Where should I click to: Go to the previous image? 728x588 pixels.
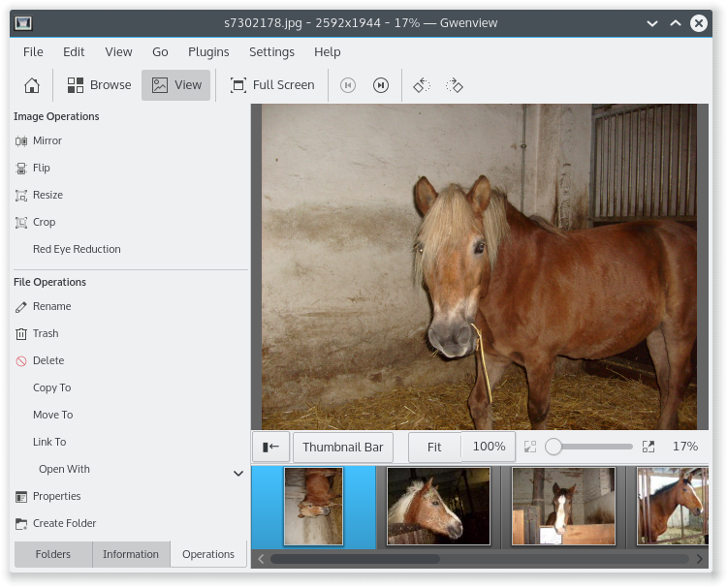(348, 85)
